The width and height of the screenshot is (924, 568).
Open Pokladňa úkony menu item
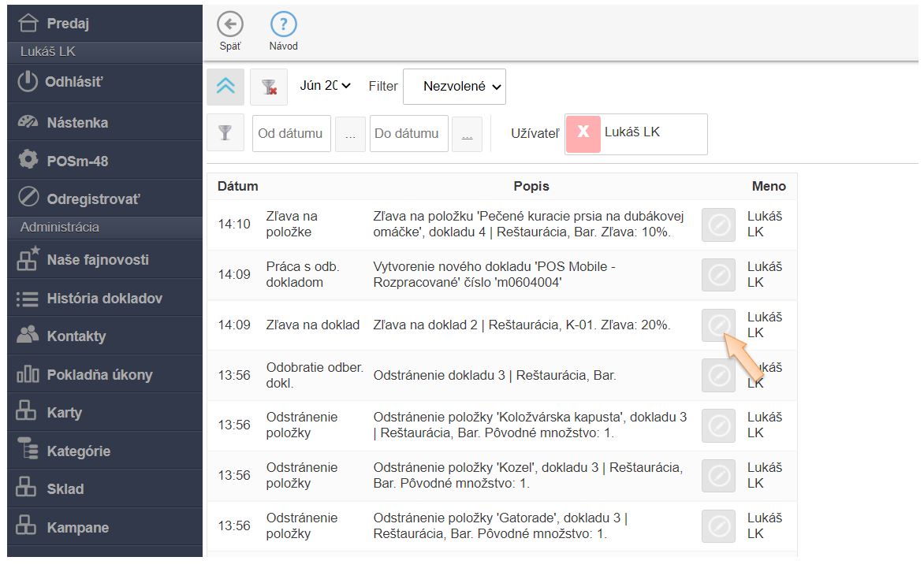pyautogui.click(x=99, y=375)
